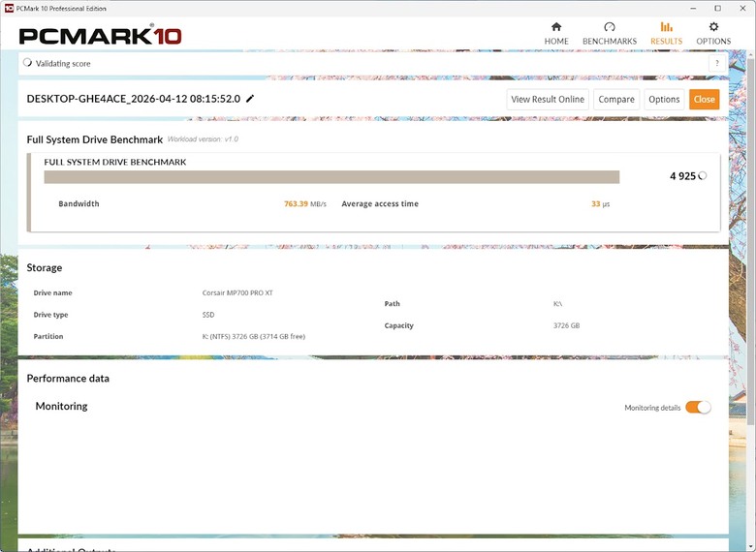Toggle the Monitoring details switch
The height and width of the screenshot is (552, 756).
tap(698, 408)
